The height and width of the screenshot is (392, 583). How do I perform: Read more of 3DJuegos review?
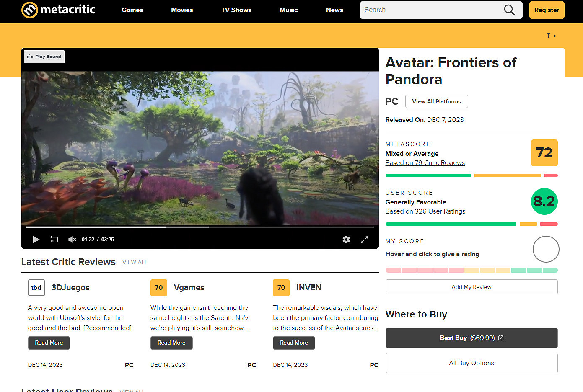[x=49, y=343]
